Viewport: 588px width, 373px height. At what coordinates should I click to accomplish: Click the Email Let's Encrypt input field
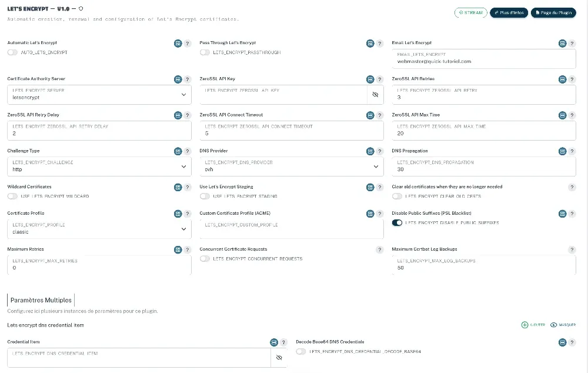484,59
